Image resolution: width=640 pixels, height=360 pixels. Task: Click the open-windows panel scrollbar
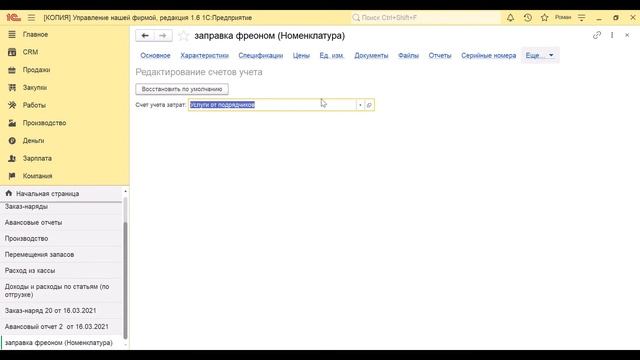[x=125, y=281]
